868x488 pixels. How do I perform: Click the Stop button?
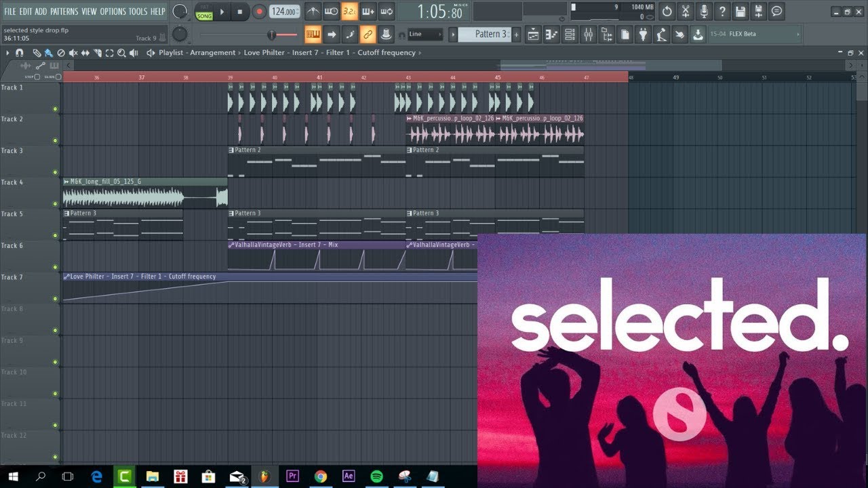click(x=240, y=12)
